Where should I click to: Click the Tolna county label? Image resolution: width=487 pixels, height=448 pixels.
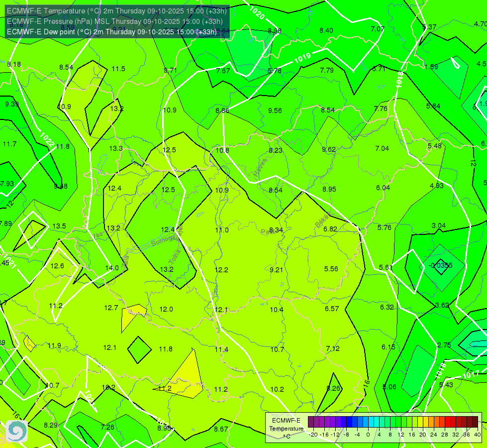pos(175,256)
